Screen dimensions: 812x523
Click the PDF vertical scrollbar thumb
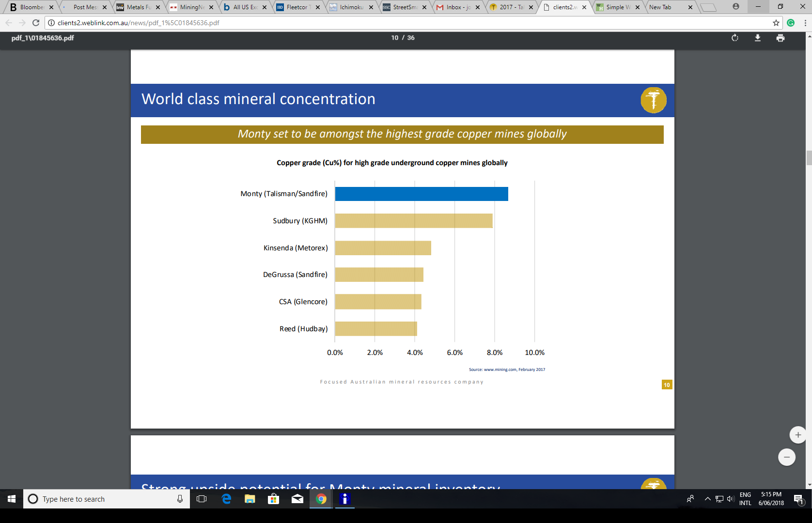tap(809, 158)
